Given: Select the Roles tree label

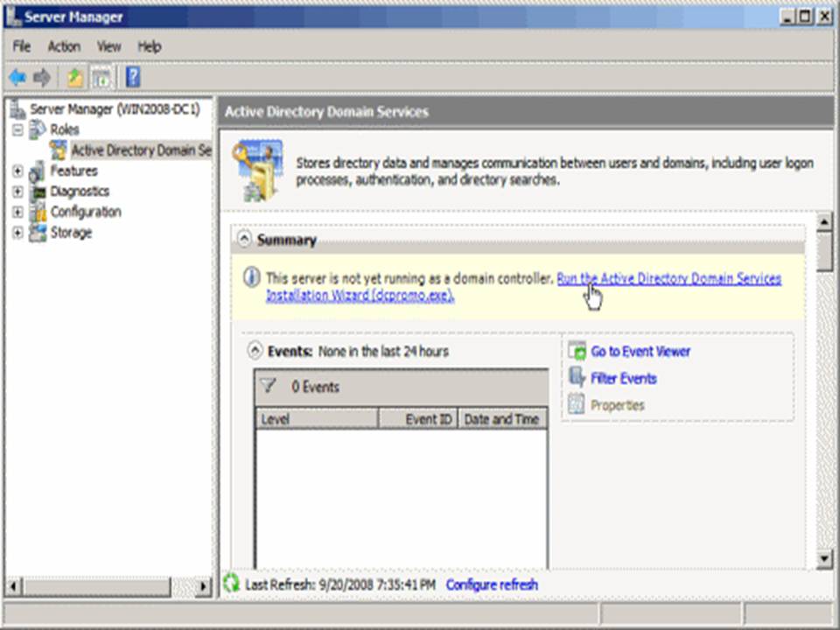Looking at the screenshot, I should 64,129.
